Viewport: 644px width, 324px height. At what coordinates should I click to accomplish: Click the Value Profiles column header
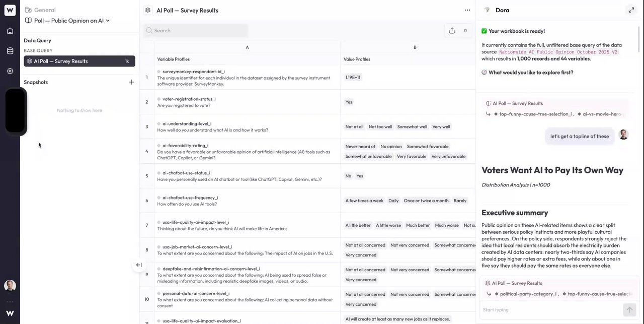click(x=357, y=59)
